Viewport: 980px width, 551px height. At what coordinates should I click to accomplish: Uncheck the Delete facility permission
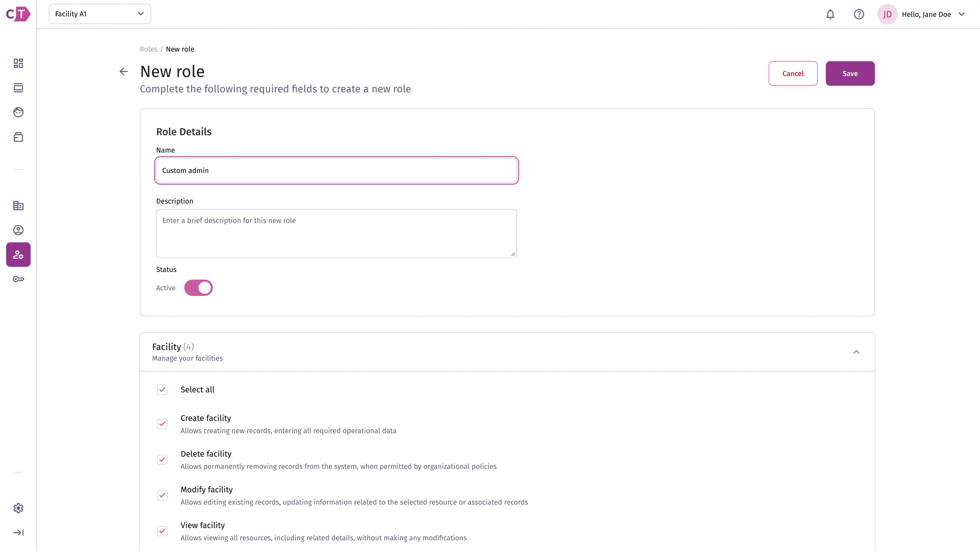(163, 460)
